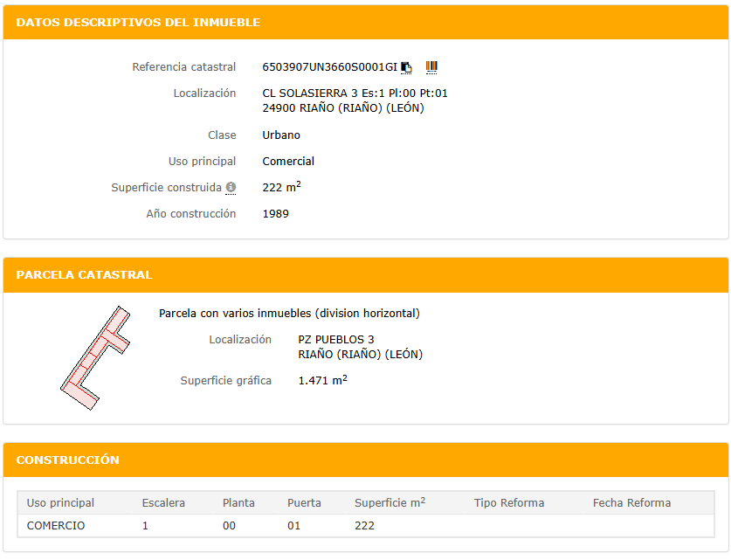Click the Fecha Reforma column header

coord(631,503)
